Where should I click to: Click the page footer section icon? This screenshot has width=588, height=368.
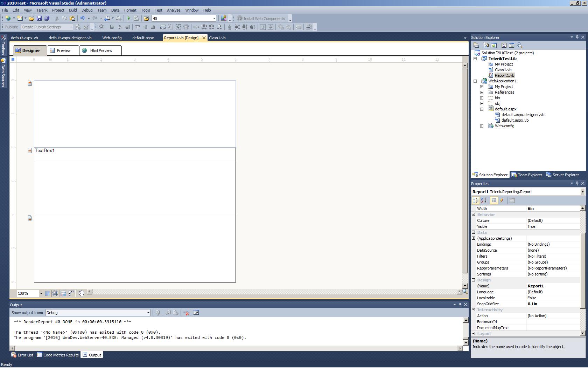coord(30,218)
